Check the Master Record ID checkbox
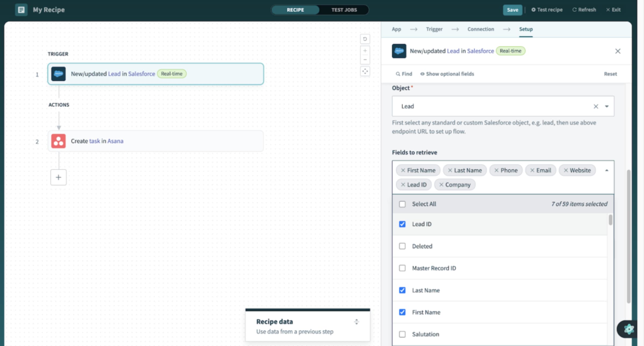The image size is (644, 346). tap(402, 268)
